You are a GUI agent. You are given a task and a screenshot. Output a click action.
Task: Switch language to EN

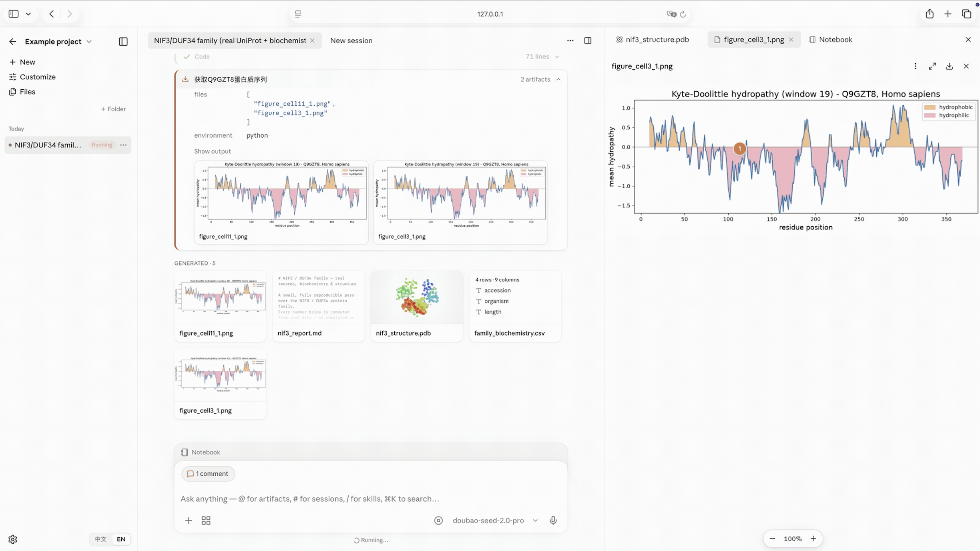point(121,539)
